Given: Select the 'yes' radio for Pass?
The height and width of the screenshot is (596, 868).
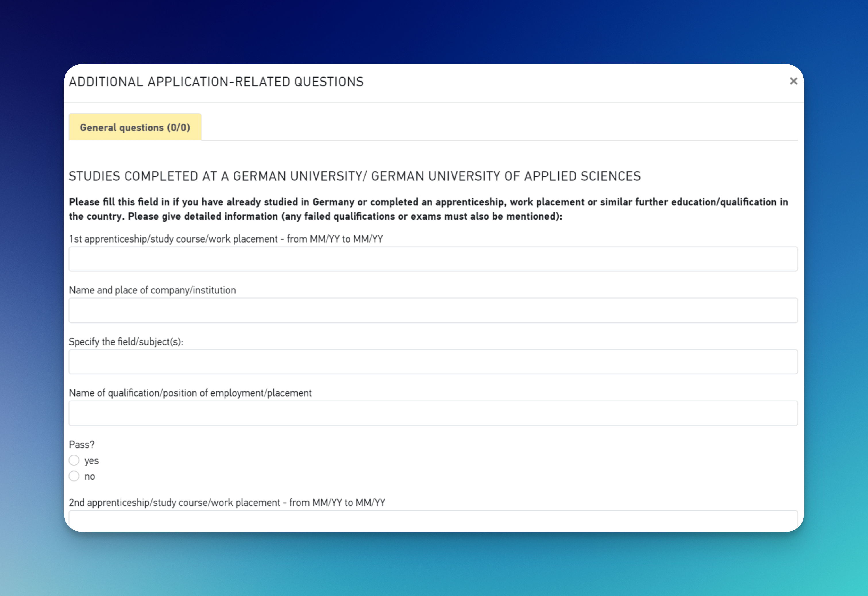Looking at the screenshot, I should coord(74,460).
